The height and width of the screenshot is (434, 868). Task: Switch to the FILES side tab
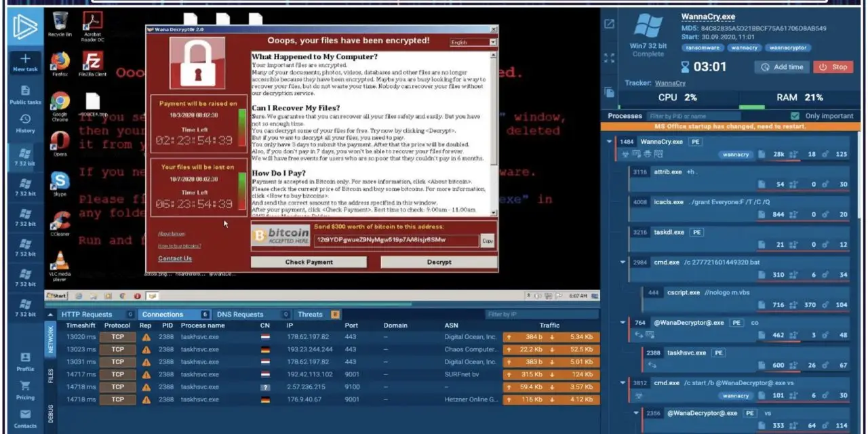click(x=50, y=376)
